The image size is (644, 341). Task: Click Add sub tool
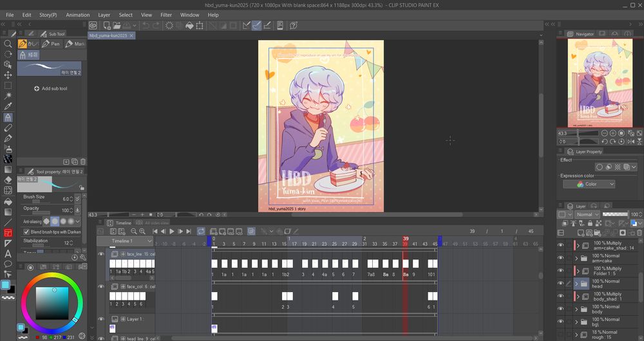tap(50, 89)
